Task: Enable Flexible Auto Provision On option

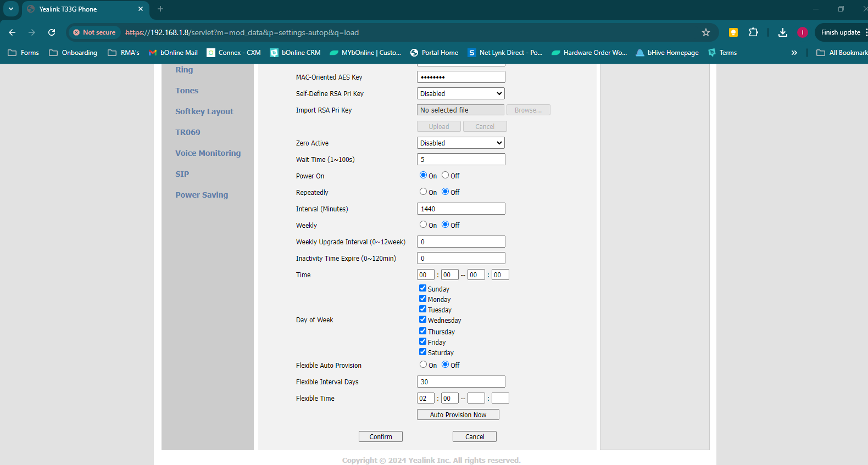Action: (x=423, y=365)
